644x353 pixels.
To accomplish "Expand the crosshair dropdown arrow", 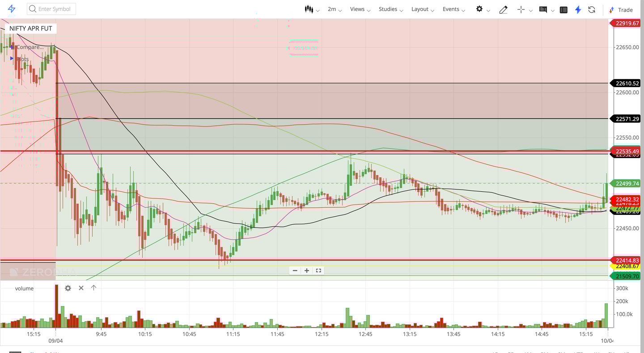I will point(531,10).
